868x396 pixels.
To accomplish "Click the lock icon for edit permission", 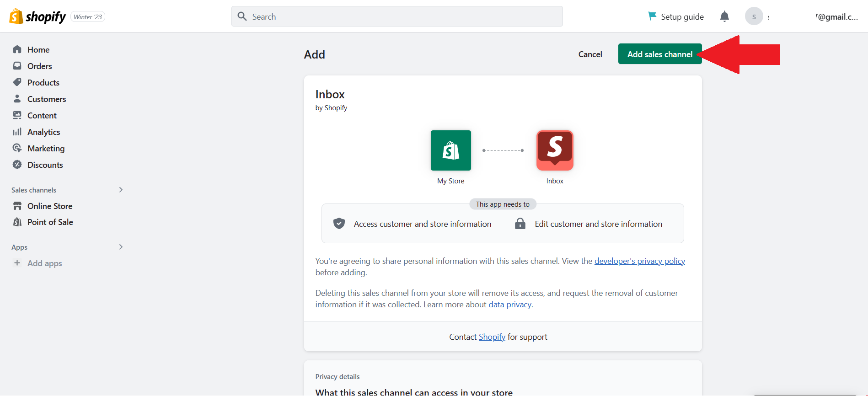I will point(520,224).
